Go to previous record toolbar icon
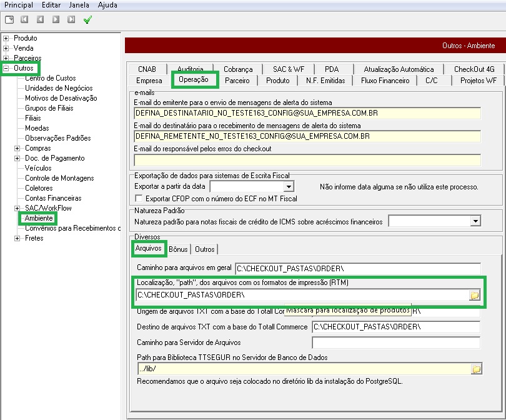Image resolution: width=506 pixels, height=420 pixels. [x=40, y=19]
